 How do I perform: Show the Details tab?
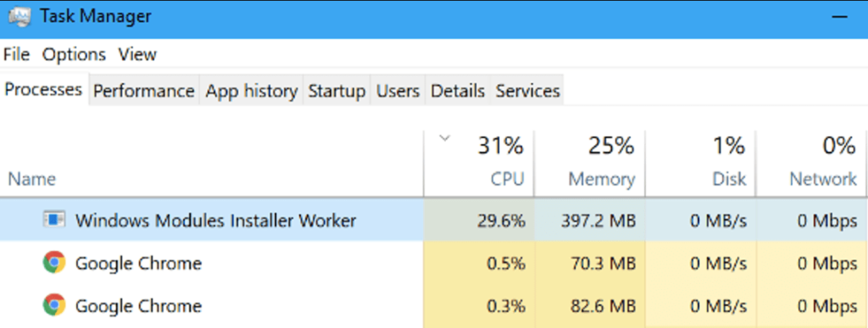tap(457, 91)
